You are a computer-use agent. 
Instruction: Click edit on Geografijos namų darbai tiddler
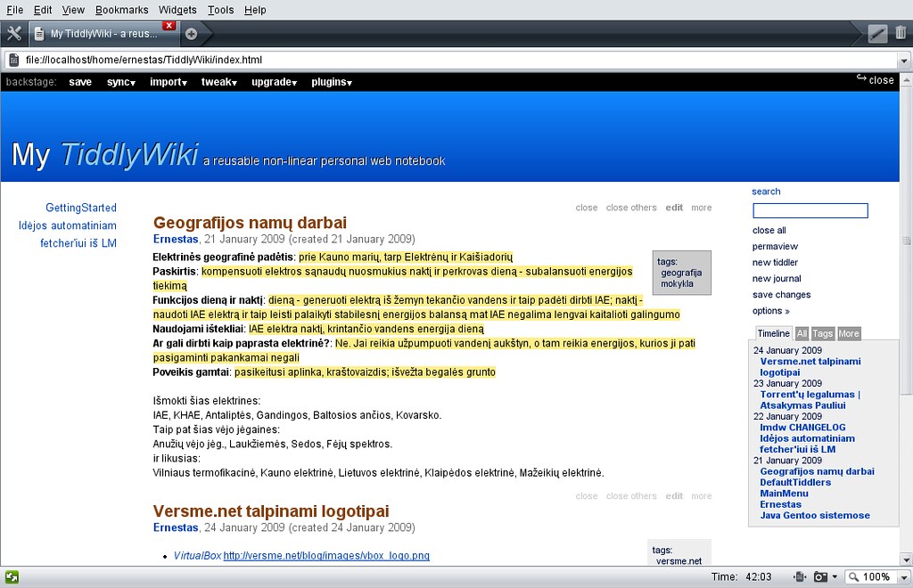[674, 208]
